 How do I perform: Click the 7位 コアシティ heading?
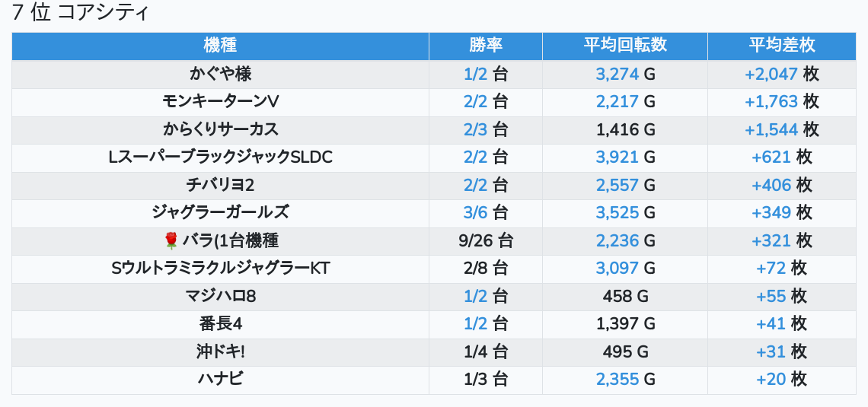point(81,13)
